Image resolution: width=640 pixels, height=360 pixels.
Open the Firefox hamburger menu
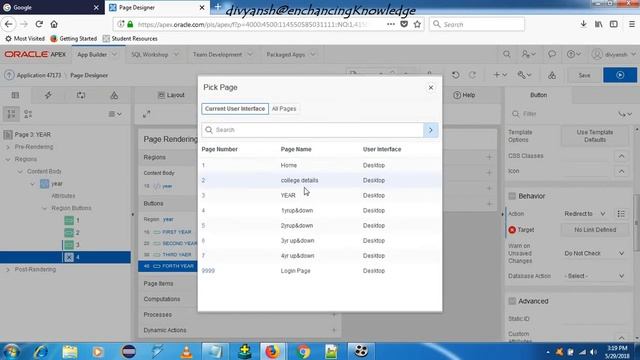[631, 24]
